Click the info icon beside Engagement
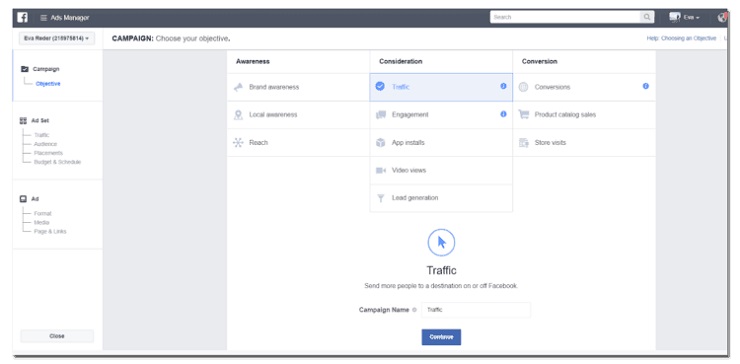Screen dimensions: 740x364 pos(503,114)
